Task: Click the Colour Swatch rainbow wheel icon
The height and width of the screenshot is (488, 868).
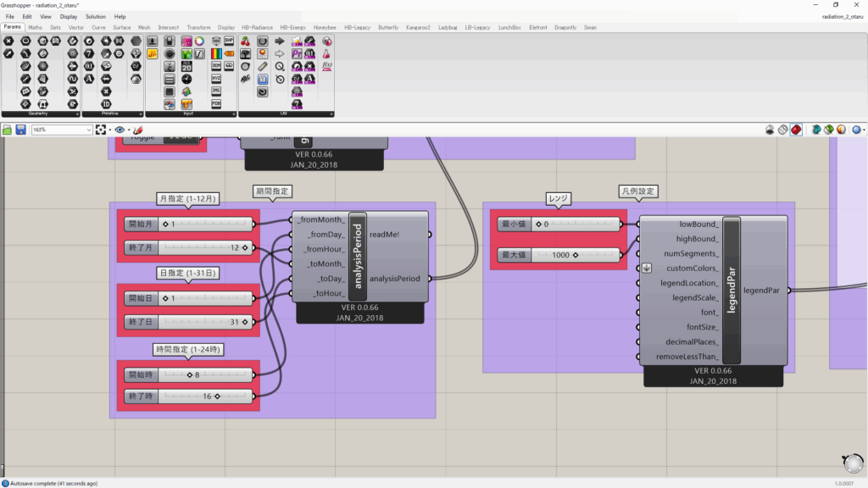Action: click(198, 41)
